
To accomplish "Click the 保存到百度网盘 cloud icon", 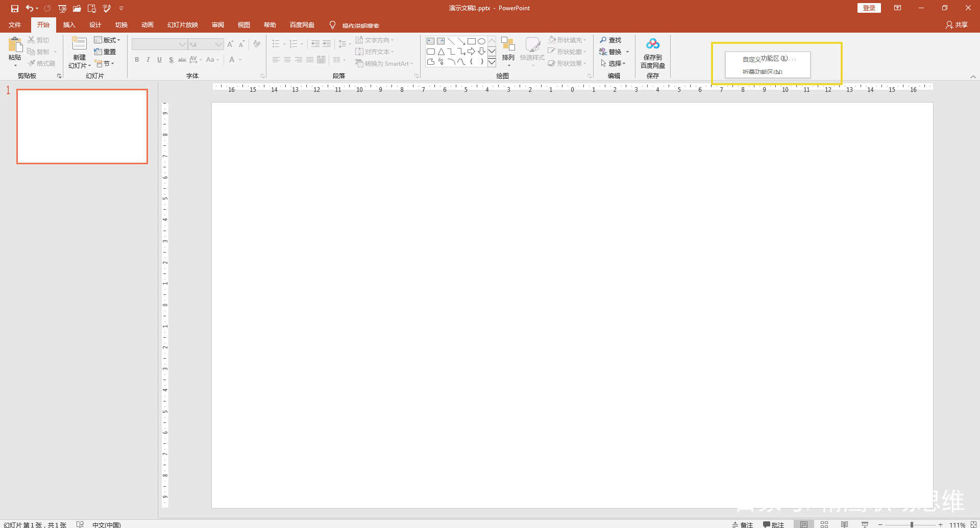I will [653, 44].
